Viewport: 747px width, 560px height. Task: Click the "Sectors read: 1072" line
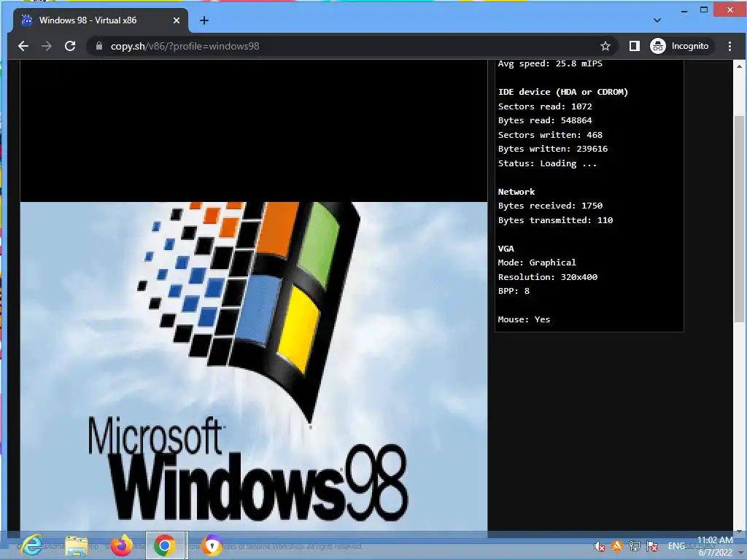545,106
